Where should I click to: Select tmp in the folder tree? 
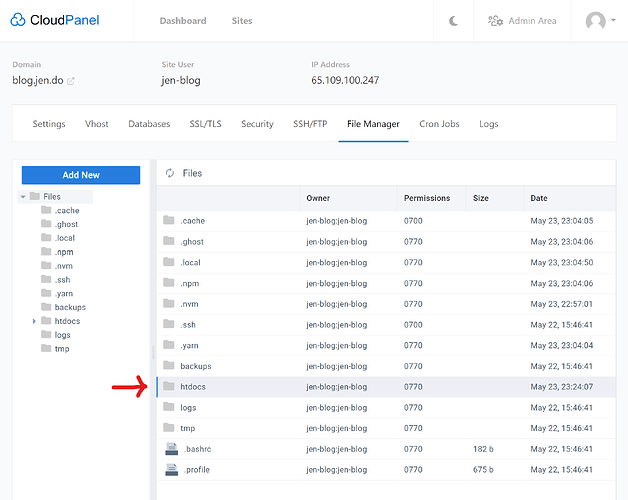62,349
